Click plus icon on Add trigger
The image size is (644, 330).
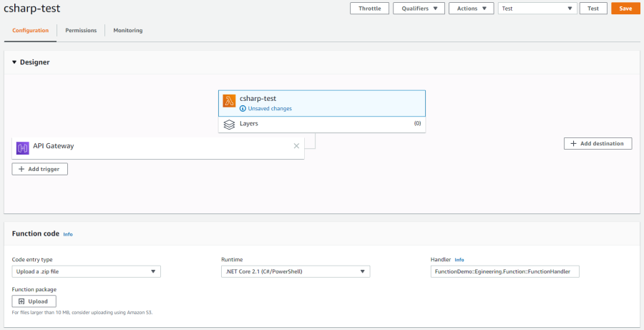pyautogui.click(x=21, y=169)
